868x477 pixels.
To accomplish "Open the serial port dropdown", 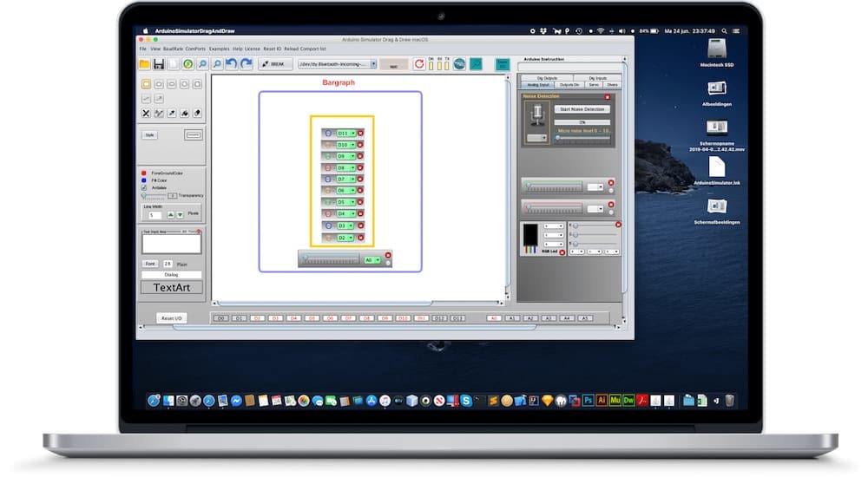I will click(x=337, y=64).
